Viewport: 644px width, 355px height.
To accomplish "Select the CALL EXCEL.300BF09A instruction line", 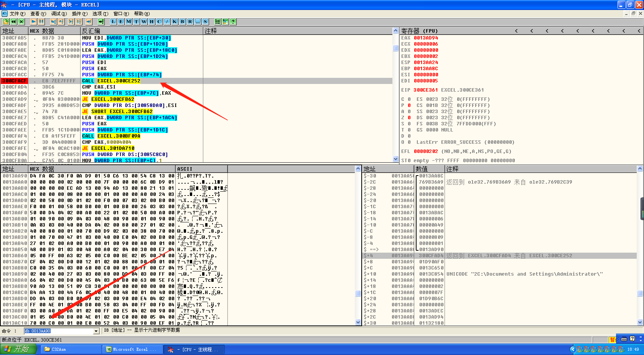I will (196, 136).
